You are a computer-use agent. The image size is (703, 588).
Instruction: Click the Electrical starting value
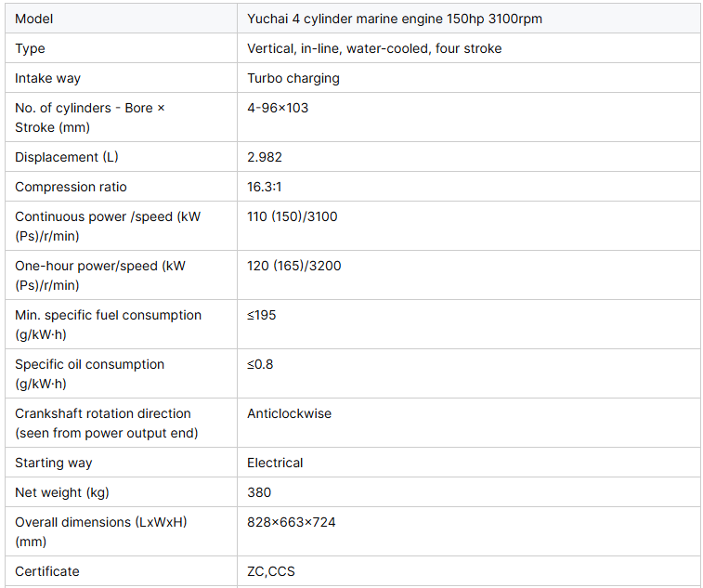click(x=275, y=463)
